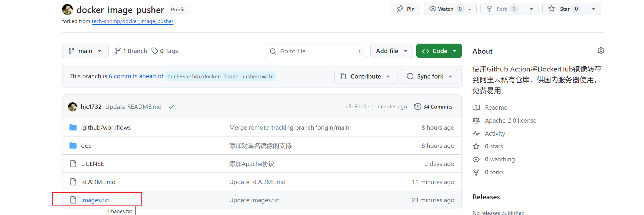Open the Sync fork menu
The image size is (644, 215).
click(429, 76)
